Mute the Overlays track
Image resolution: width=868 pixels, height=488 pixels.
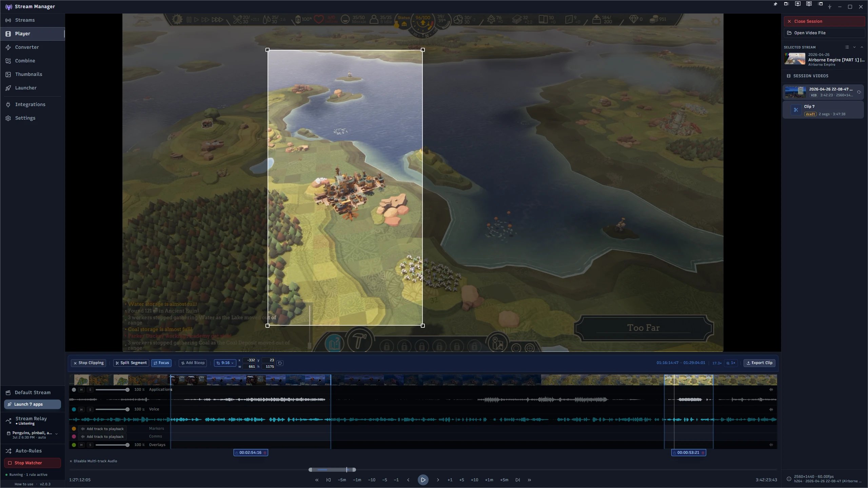81,445
